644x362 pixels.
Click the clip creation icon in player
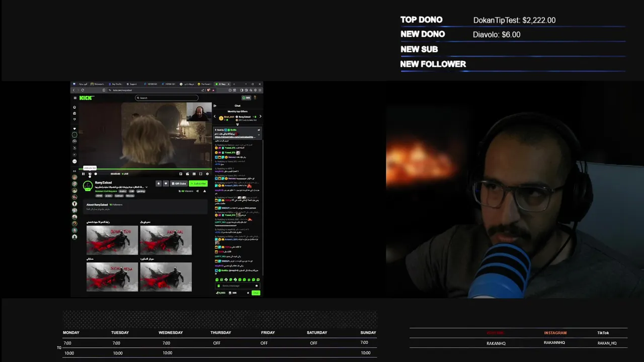point(187,174)
